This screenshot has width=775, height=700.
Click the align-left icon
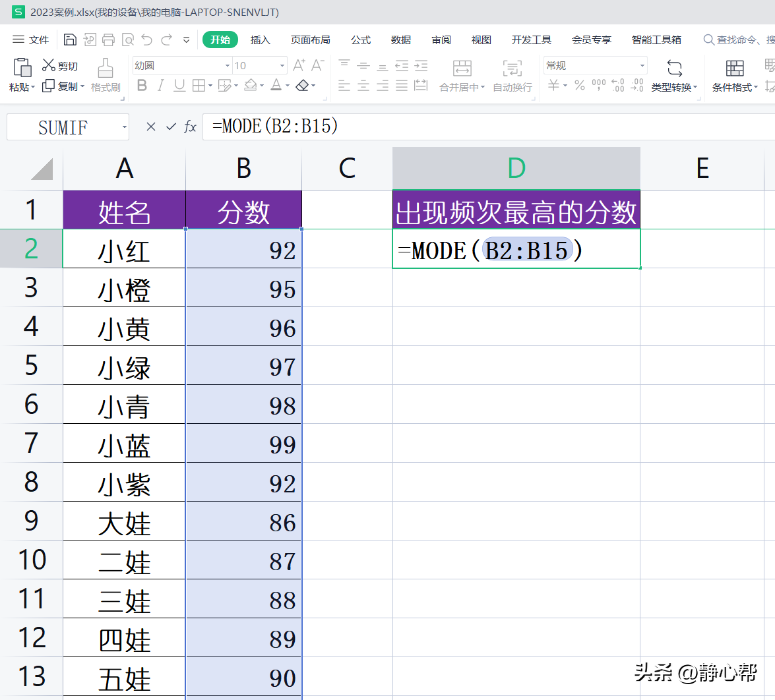(x=344, y=86)
